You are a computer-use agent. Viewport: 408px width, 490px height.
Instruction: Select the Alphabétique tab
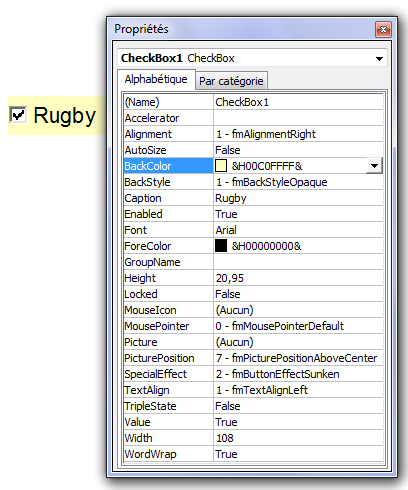pos(156,79)
